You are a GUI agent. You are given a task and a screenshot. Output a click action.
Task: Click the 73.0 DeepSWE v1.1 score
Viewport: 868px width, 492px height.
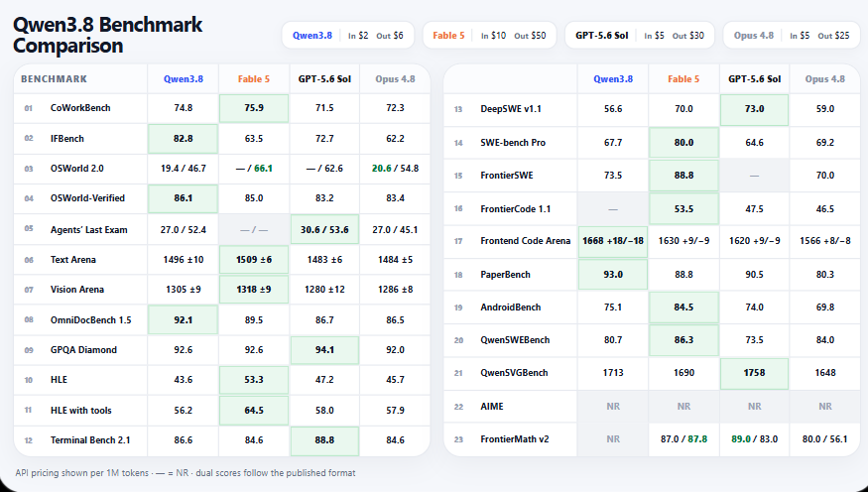click(755, 109)
